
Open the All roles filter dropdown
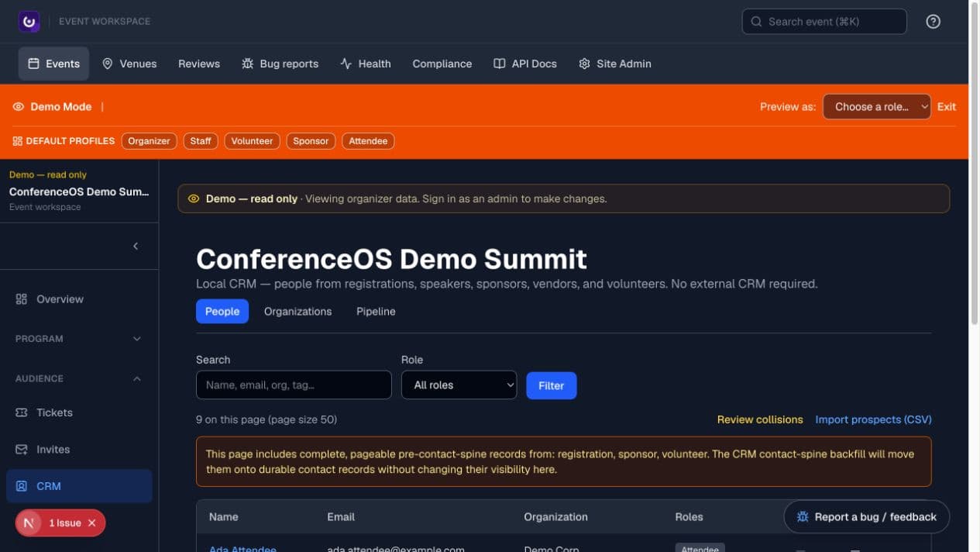point(459,385)
